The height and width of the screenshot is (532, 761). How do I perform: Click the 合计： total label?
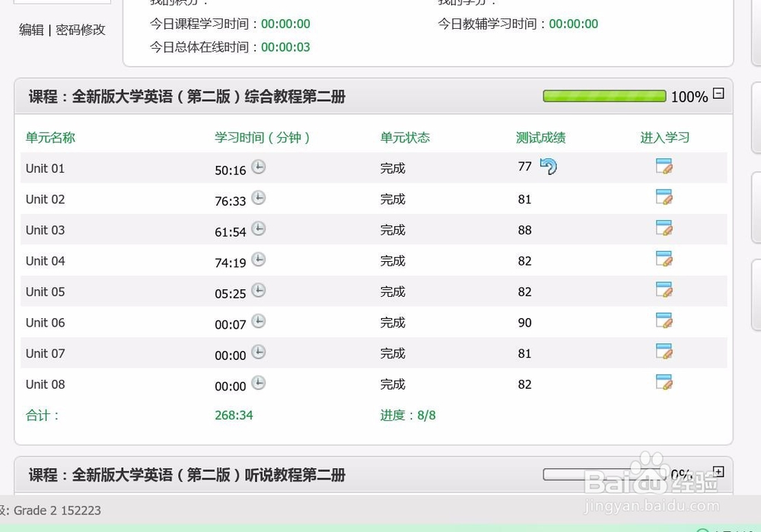pos(42,416)
